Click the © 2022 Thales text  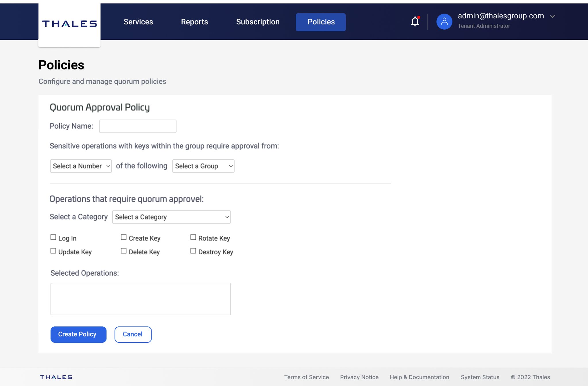[x=530, y=377]
